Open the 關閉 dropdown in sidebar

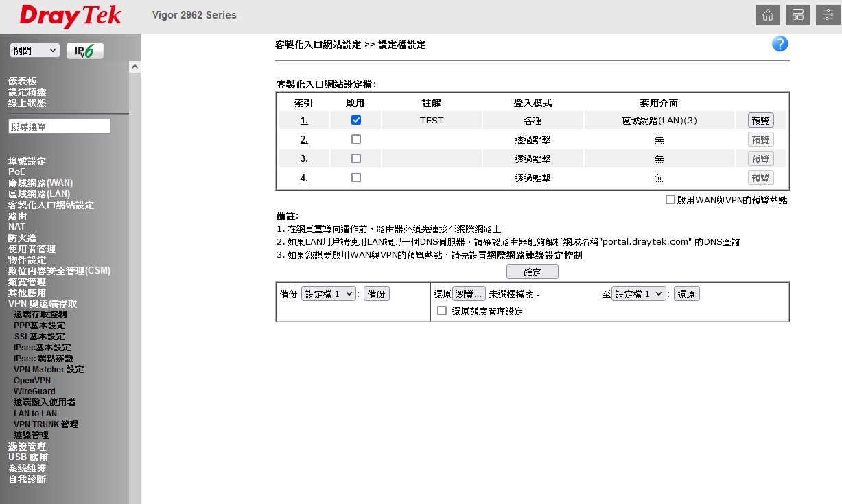point(35,51)
